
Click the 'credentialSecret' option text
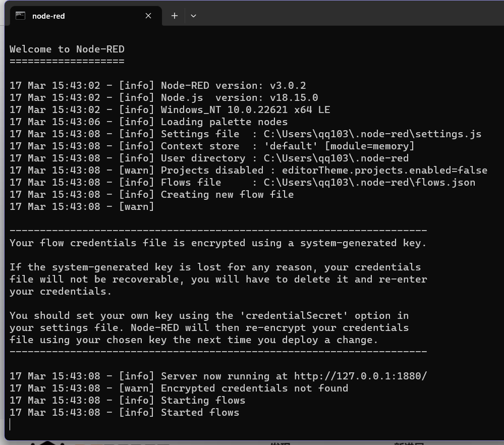294,316
